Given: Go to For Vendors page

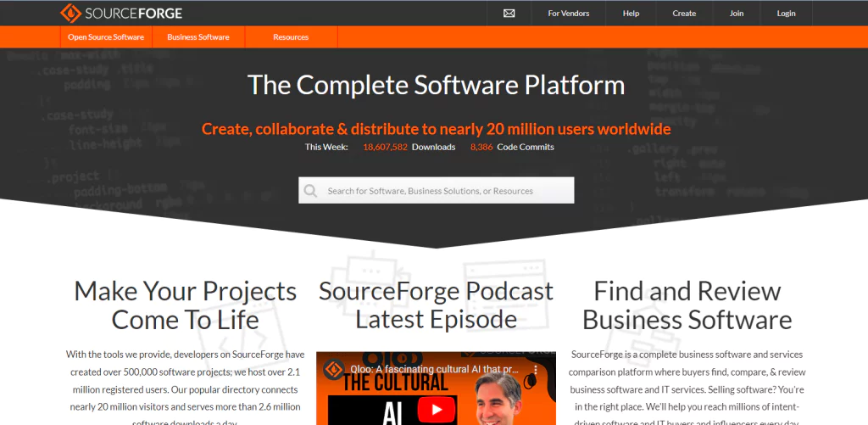Looking at the screenshot, I should (x=569, y=14).
